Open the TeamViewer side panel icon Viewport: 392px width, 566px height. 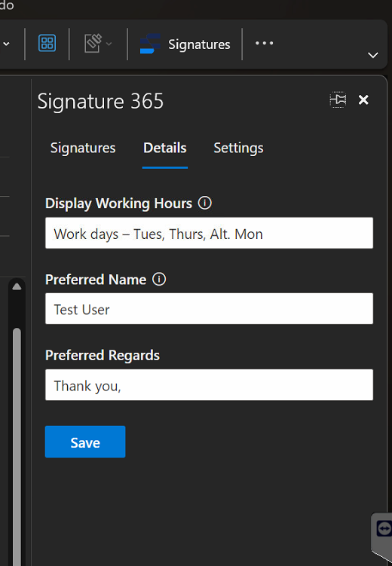(x=384, y=529)
